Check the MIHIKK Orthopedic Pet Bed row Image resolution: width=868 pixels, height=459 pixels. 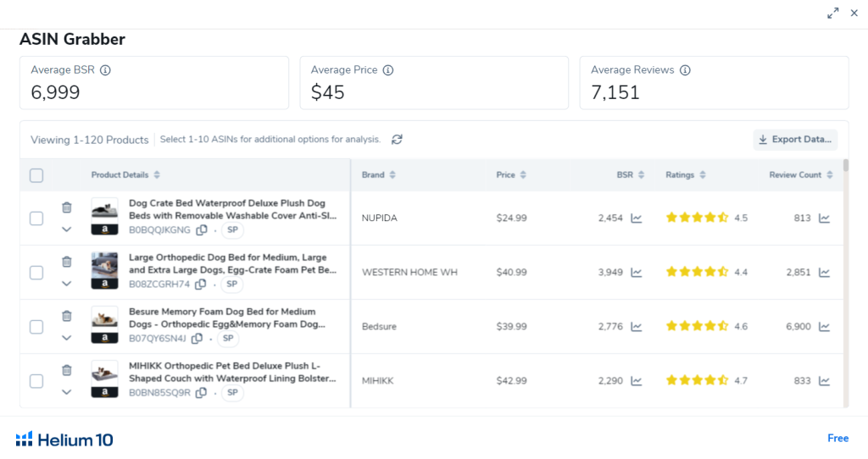tap(36, 381)
